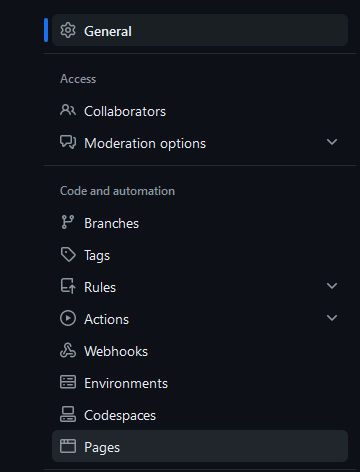Click the Codespaces computer icon
The height and width of the screenshot is (472, 360).
(68, 414)
